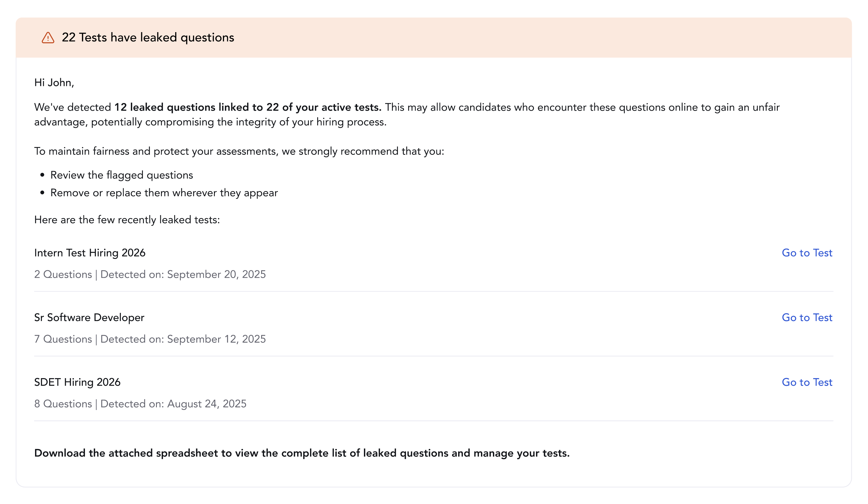This screenshot has width=868, height=504.
Task: Open "Go to Test" for SDET Hiring 2026
Action: [807, 382]
